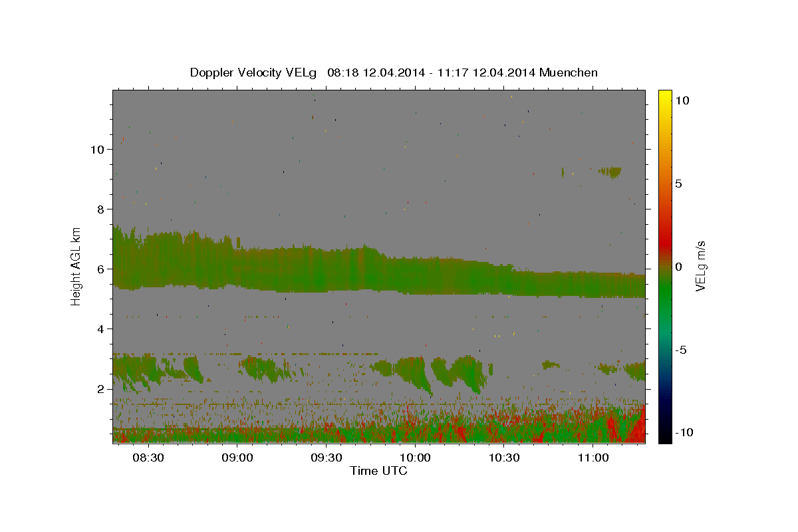Click the 11:00 time tick label
The image size is (798, 532).
point(593,458)
